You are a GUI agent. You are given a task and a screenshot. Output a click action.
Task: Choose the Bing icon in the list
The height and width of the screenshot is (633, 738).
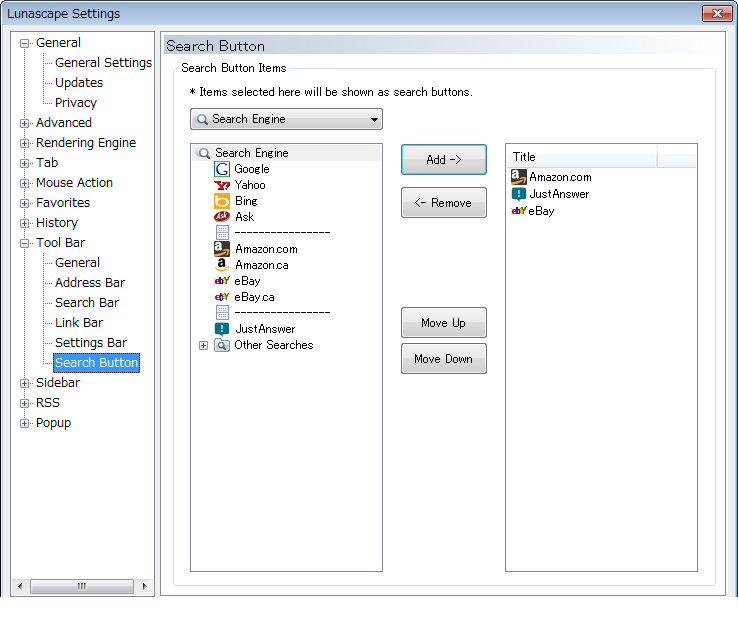(222, 201)
